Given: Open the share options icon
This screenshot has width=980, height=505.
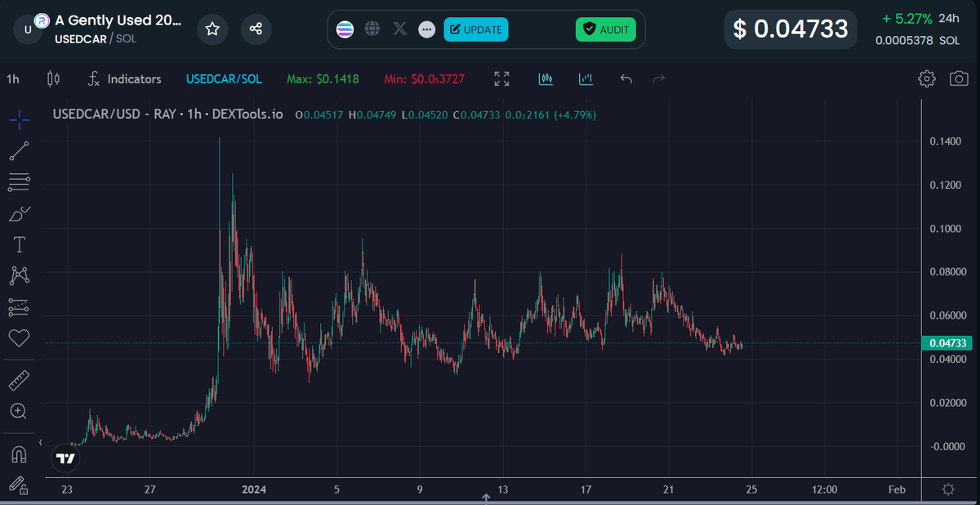Looking at the screenshot, I should click(x=256, y=29).
